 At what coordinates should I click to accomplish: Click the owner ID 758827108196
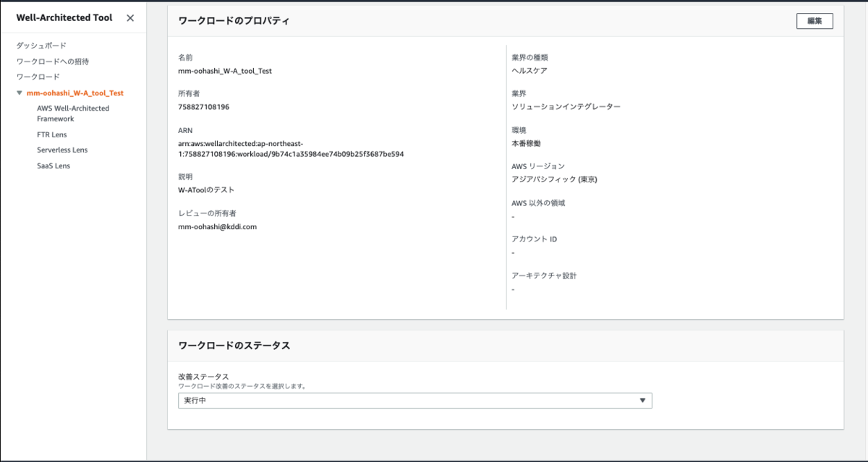(203, 107)
